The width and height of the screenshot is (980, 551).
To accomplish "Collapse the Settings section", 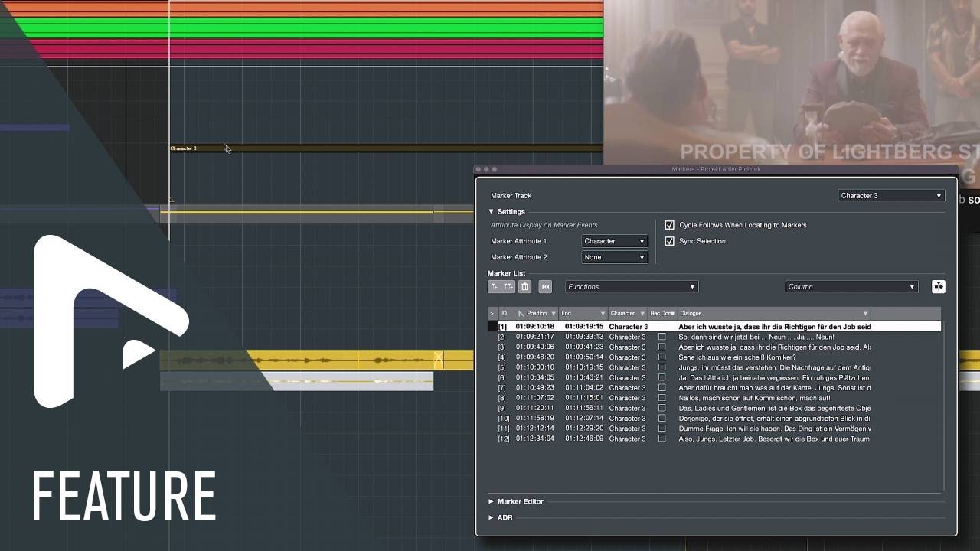I will (x=492, y=211).
